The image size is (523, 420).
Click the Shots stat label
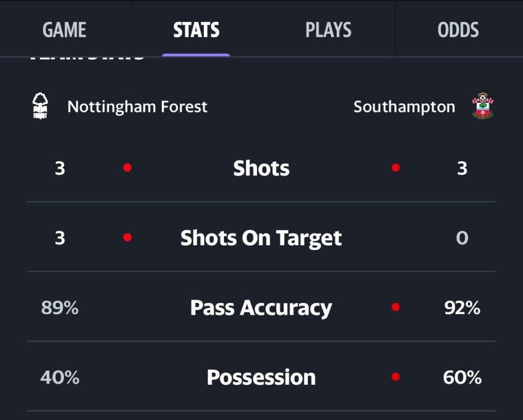pyautogui.click(x=261, y=168)
